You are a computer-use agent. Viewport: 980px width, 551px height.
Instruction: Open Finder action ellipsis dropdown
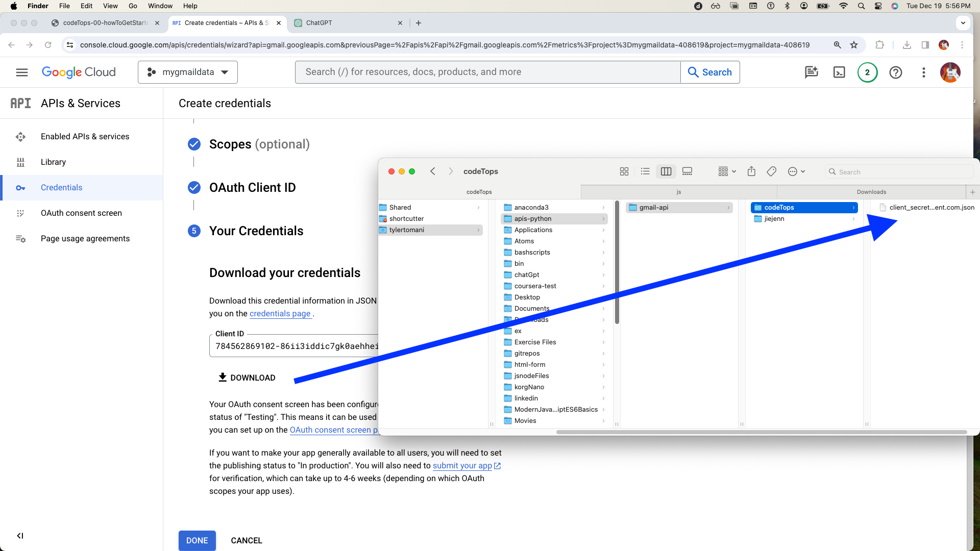click(796, 171)
